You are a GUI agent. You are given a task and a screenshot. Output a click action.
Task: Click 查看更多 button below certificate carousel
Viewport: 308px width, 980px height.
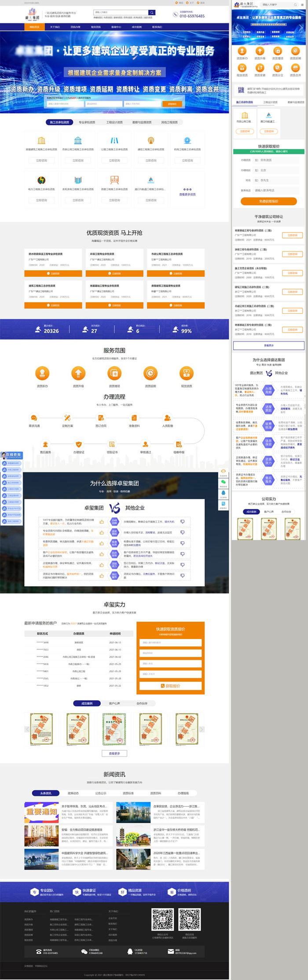[x=114, y=753]
